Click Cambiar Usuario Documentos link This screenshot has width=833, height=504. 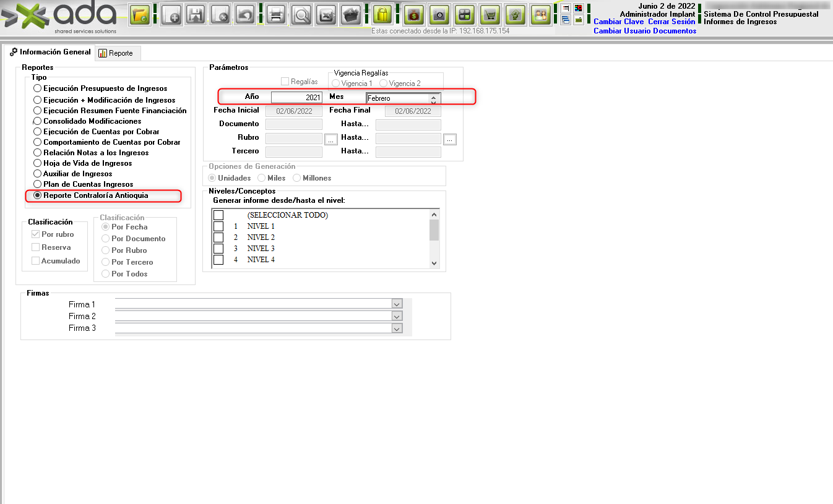pyautogui.click(x=644, y=31)
